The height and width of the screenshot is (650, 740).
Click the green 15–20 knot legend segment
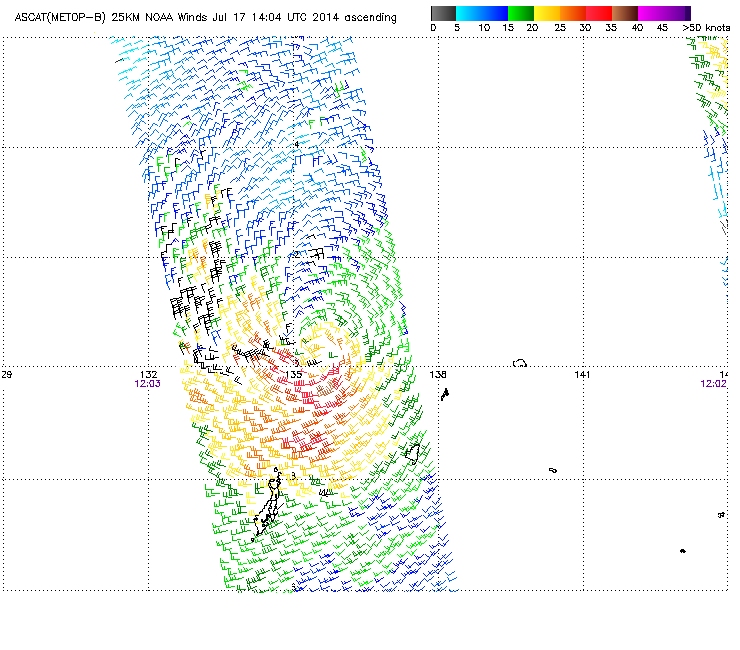pyautogui.click(x=521, y=13)
